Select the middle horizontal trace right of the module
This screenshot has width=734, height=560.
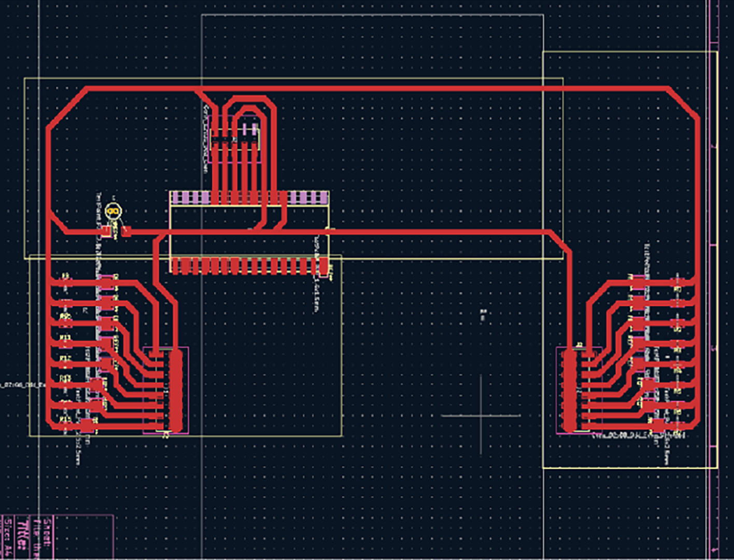(441, 232)
